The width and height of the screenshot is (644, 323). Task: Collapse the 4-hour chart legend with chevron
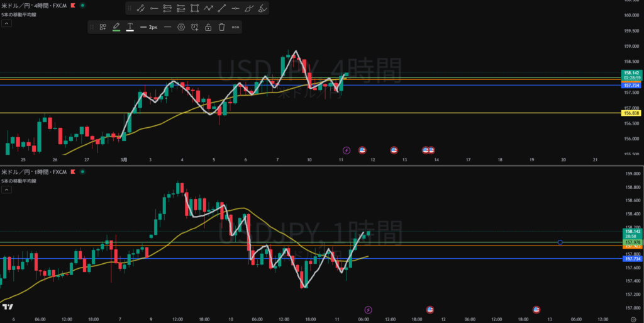(x=6, y=23)
